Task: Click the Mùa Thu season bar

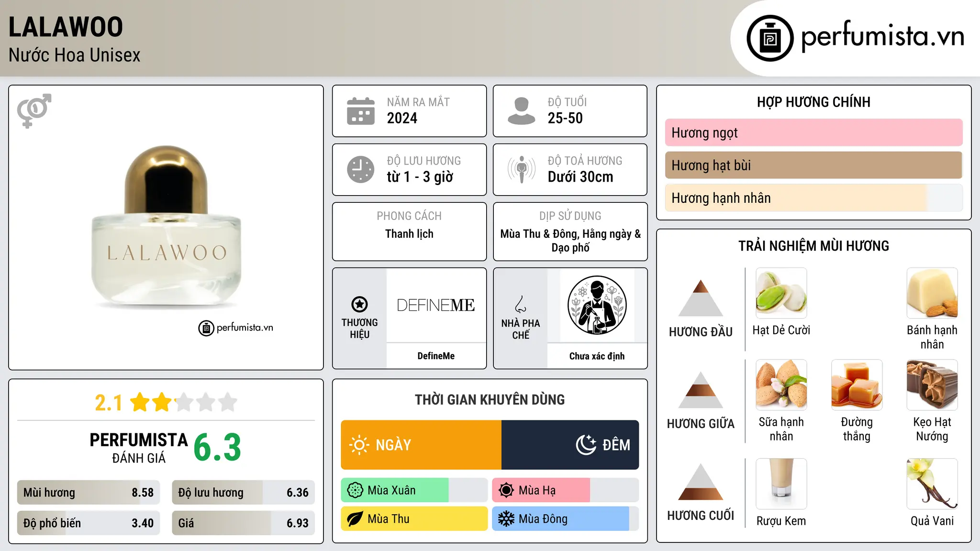Action: pos(414,519)
